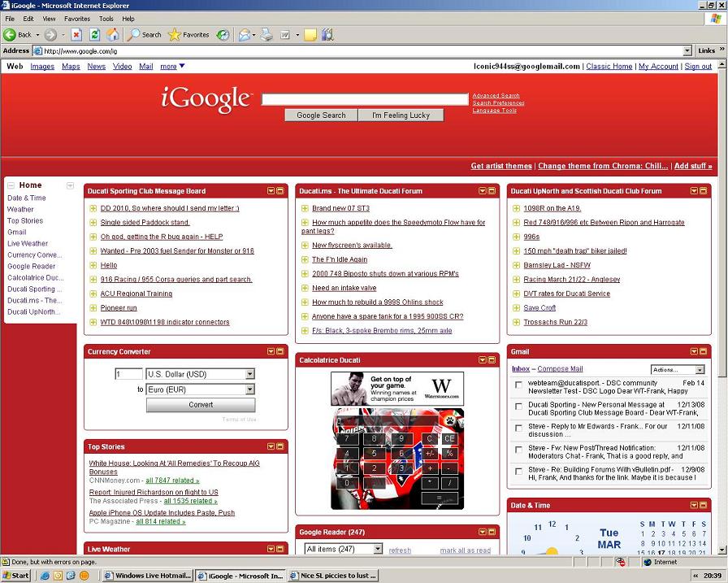
Task: Open the Tools menu
Action: click(106, 18)
